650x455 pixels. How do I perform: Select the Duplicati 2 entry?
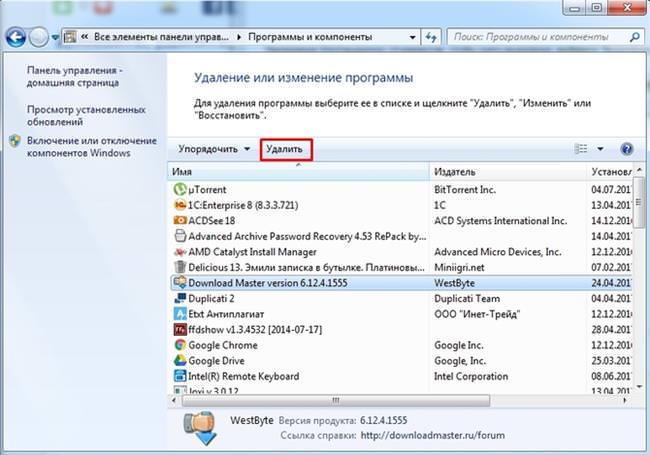click(211, 298)
